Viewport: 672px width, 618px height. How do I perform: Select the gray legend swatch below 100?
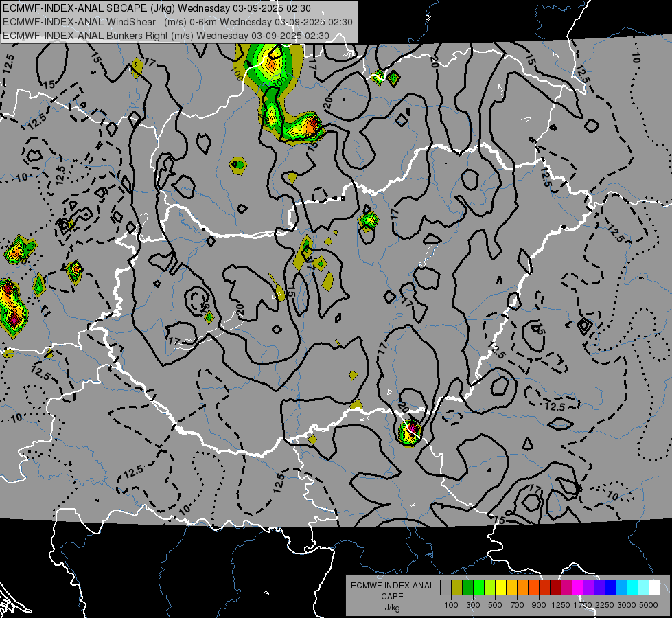tap(445, 588)
